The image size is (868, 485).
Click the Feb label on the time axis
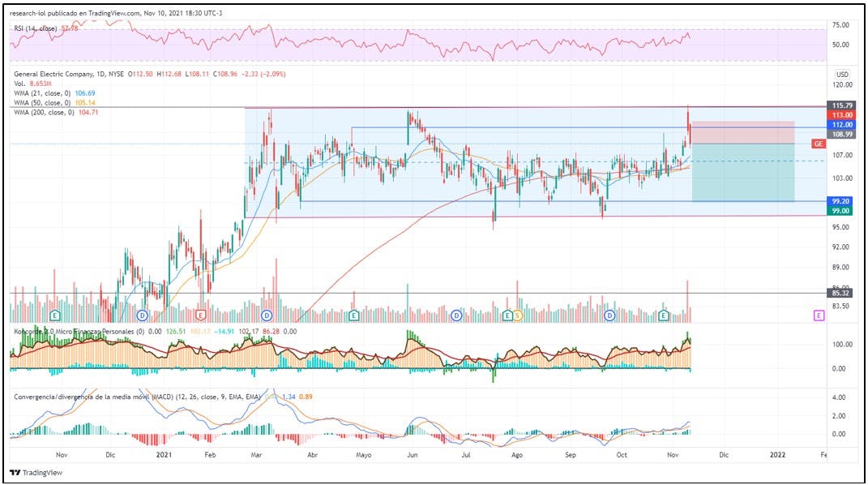click(x=210, y=455)
